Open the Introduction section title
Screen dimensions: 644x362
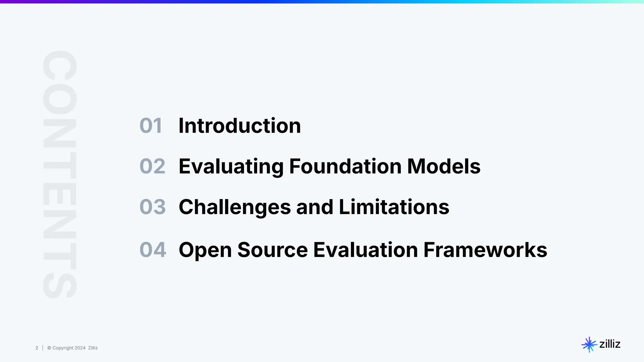tap(240, 126)
